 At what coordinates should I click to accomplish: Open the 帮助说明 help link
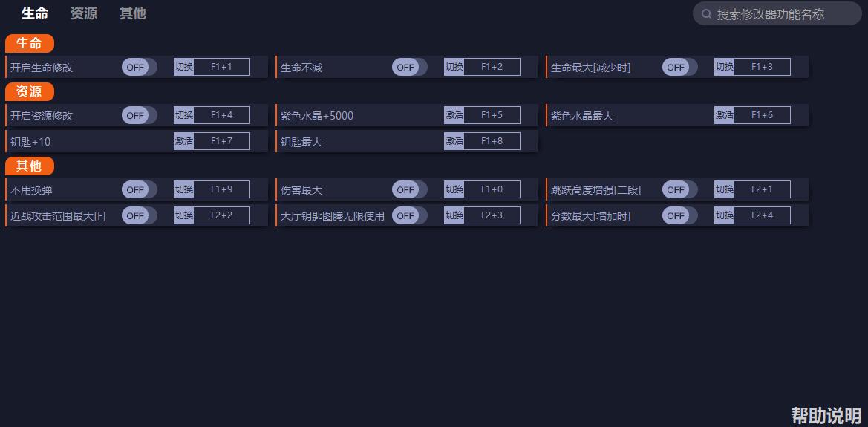click(826, 415)
